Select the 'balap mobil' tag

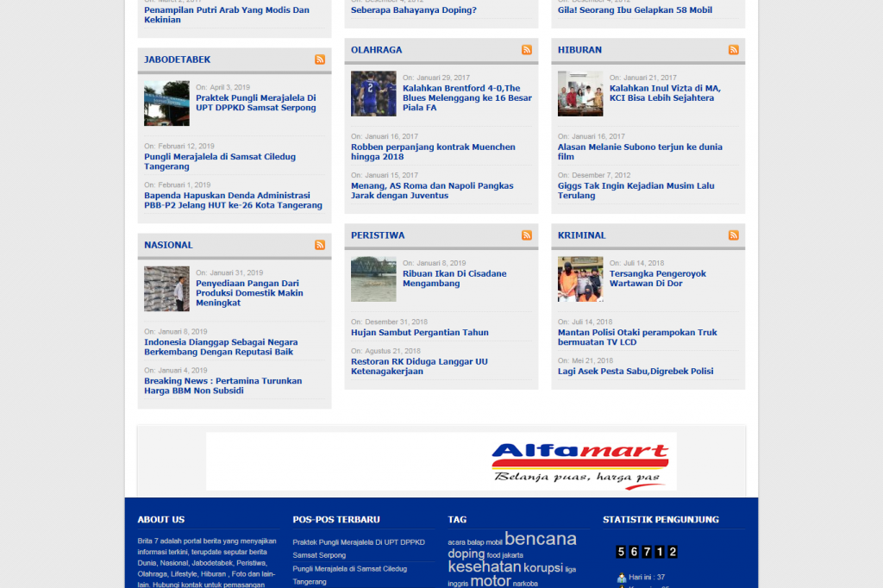pos(485,543)
